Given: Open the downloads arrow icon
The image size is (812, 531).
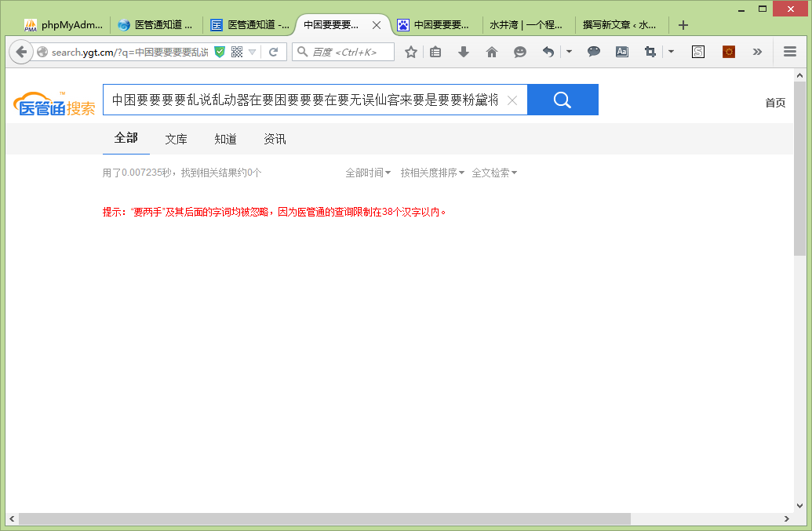Looking at the screenshot, I should tap(464, 52).
